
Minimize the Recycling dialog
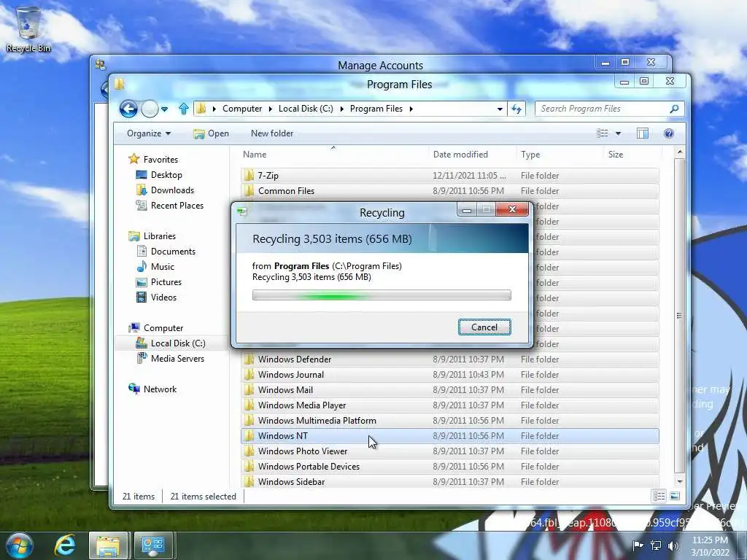(467, 209)
